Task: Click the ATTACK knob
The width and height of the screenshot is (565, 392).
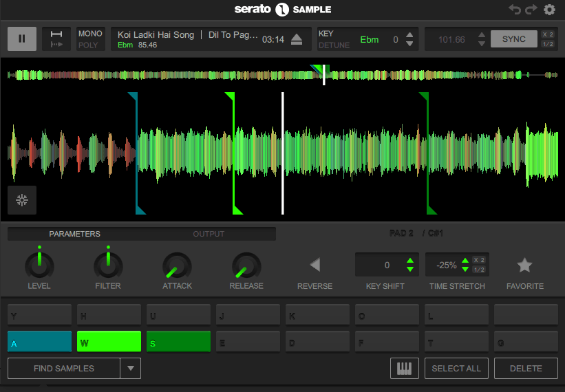Action: (177, 267)
